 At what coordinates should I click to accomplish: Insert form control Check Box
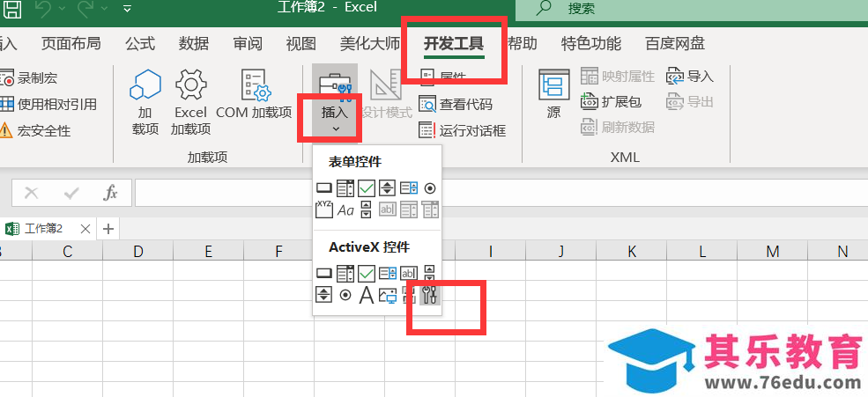pos(366,188)
